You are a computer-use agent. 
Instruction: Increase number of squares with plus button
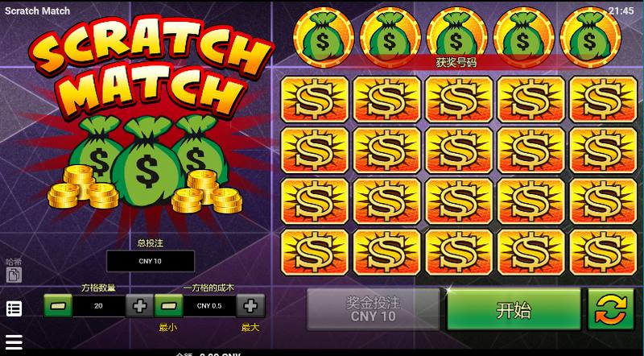tap(139, 306)
